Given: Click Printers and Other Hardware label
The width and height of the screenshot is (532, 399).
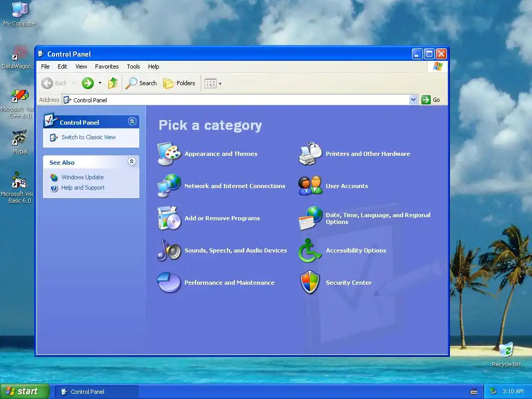Looking at the screenshot, I should pos(368,154).
